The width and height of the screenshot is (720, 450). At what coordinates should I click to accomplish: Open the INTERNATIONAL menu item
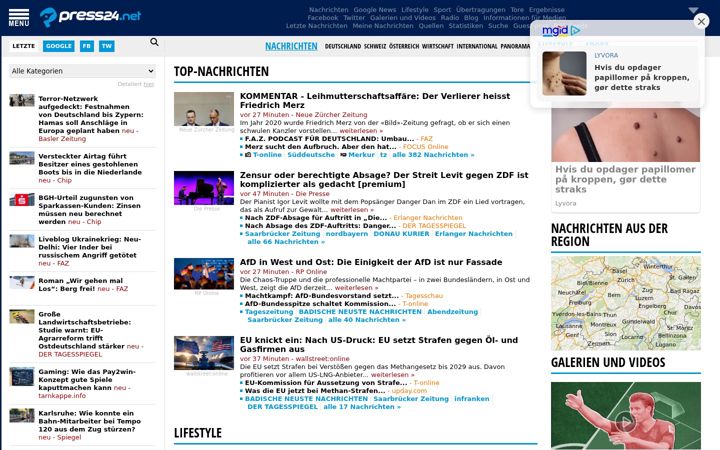[477, 46]
